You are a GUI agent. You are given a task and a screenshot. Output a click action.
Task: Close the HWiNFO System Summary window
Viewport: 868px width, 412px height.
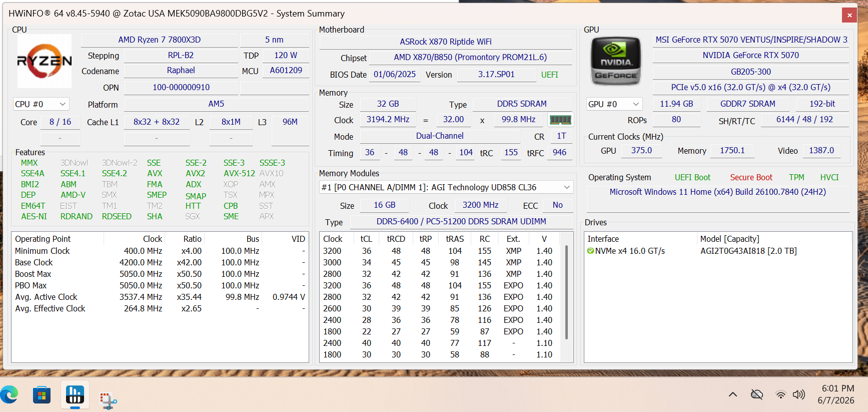pos(849,15)
